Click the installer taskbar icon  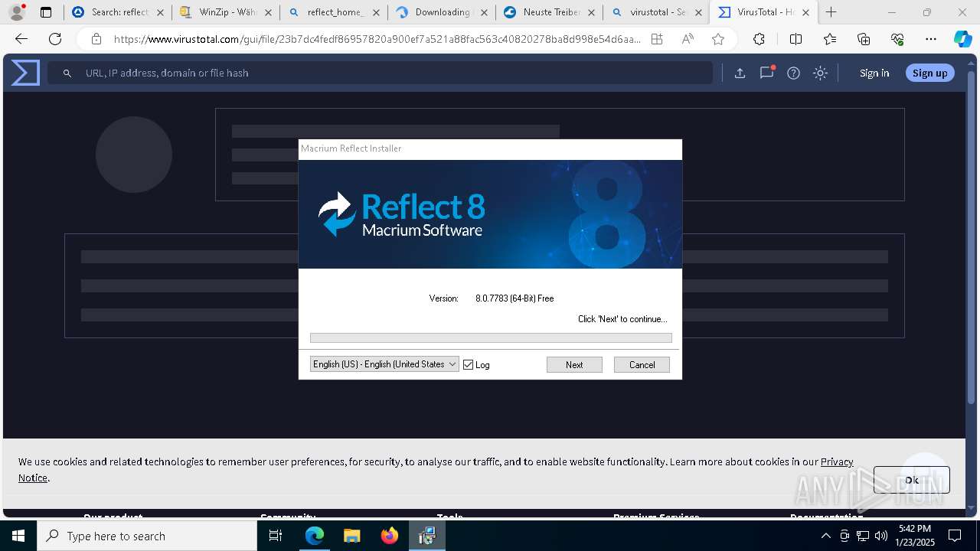pos(426,536)
